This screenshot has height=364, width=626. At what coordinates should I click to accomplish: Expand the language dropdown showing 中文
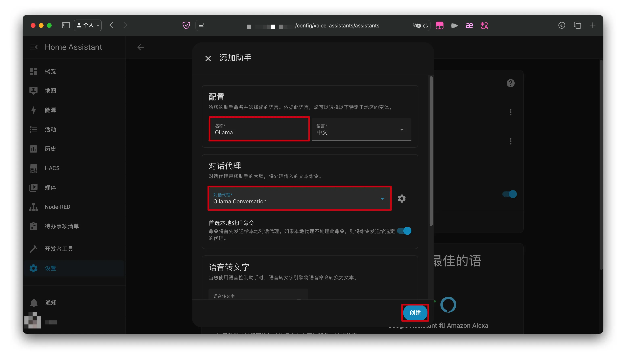(361, 130)
